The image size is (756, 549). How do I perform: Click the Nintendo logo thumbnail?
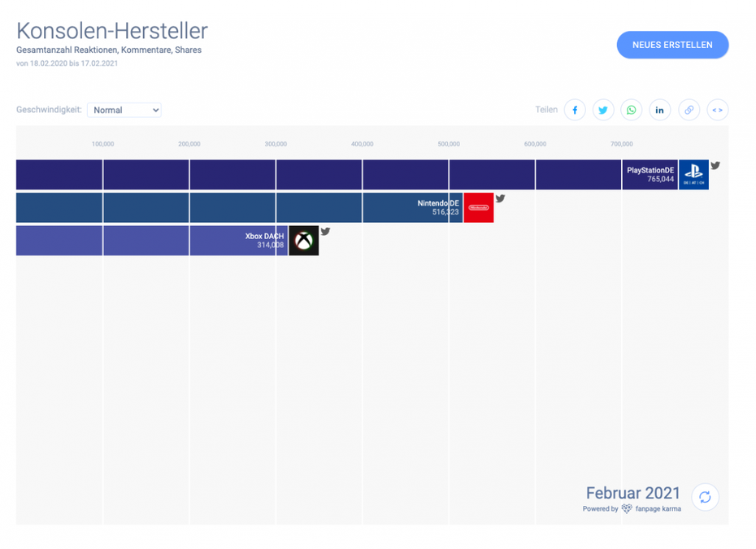coord(479,207)
